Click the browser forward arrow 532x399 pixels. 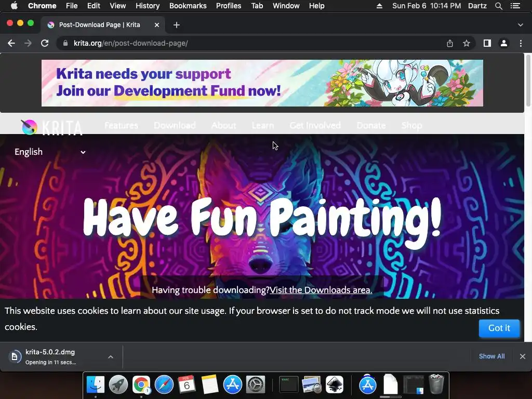coord(28,44)
